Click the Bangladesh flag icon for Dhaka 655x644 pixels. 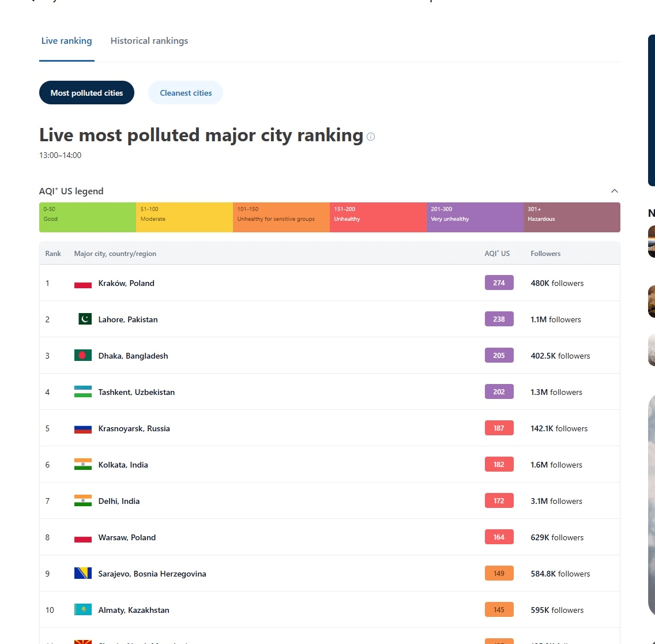(x=82, y=355)
